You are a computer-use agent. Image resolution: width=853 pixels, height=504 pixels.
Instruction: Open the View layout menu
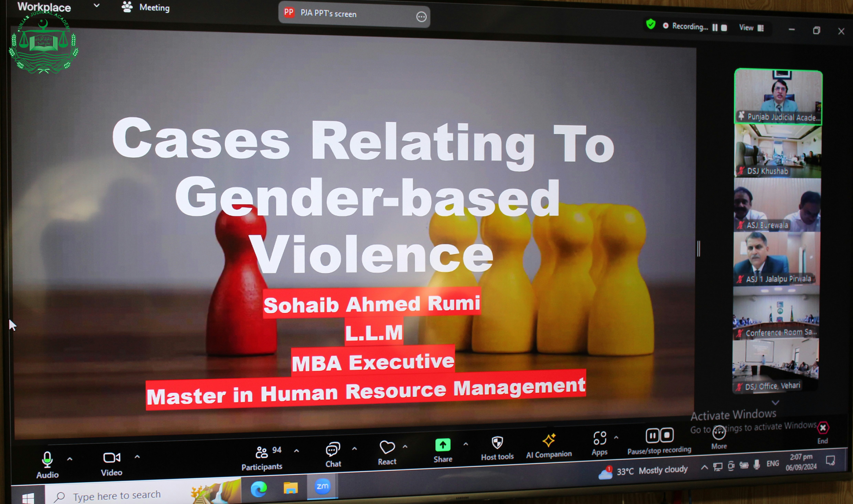(751, 28)
